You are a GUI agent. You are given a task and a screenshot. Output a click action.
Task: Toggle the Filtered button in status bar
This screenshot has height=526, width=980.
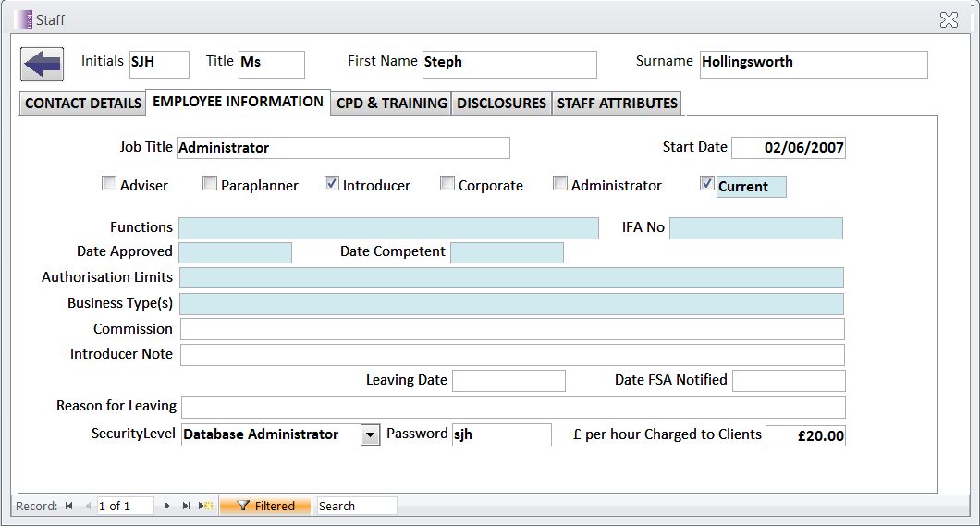pos(265,506)
